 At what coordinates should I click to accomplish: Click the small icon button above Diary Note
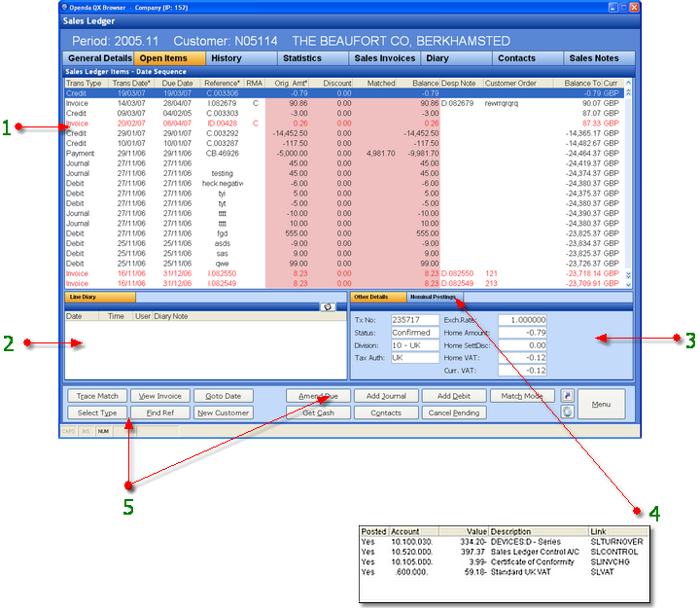point(328,307)
